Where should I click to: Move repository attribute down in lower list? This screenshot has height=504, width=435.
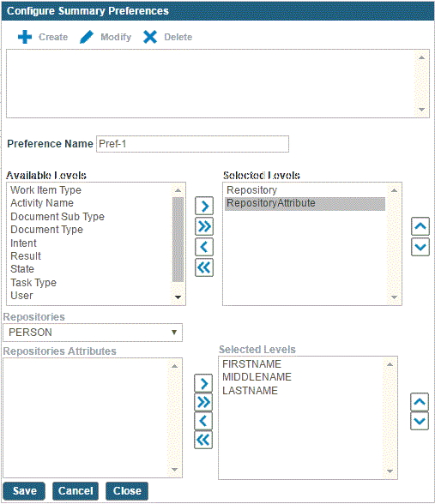[420, 421]
